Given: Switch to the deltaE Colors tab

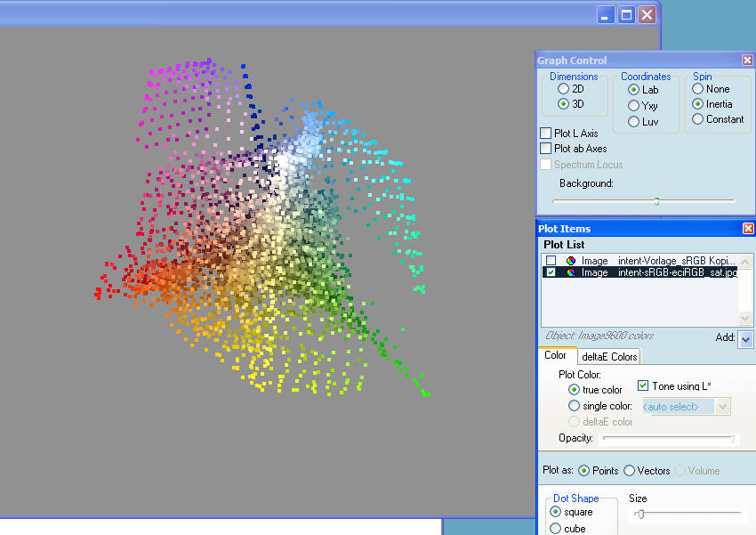Looking at the screenshot, I should coord(609,357).
